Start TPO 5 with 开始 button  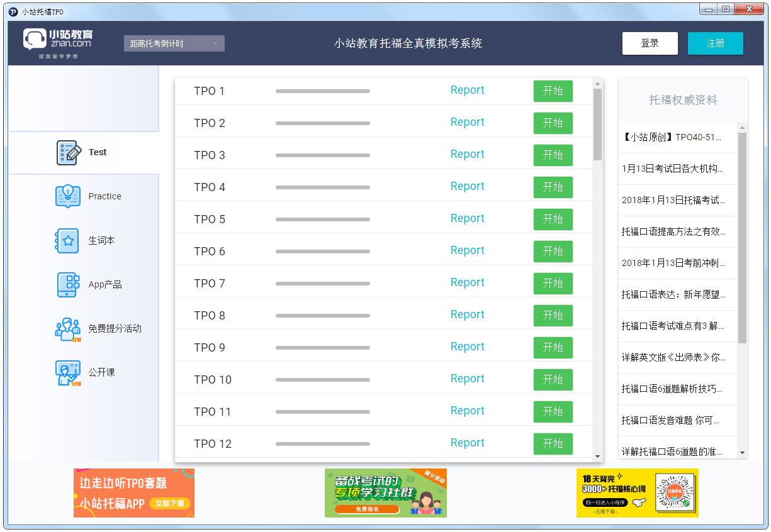(x=553, y=219)
